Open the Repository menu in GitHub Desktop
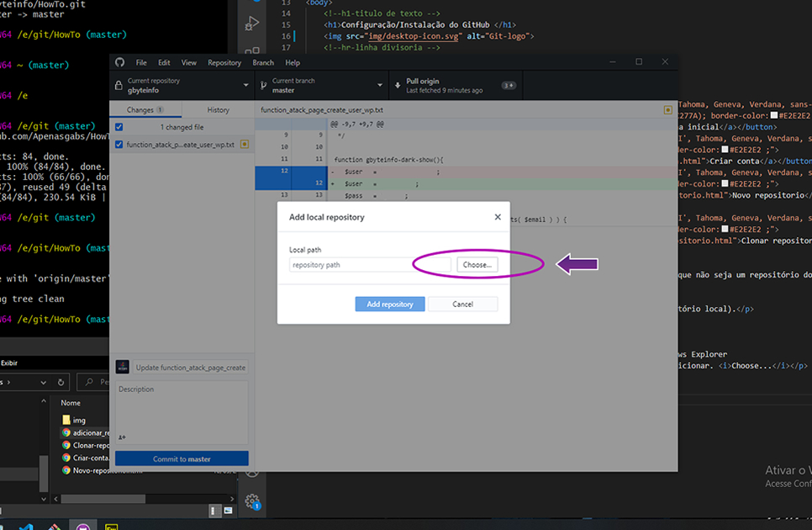This screenshot has height=530, width=812. click(224, 63)
